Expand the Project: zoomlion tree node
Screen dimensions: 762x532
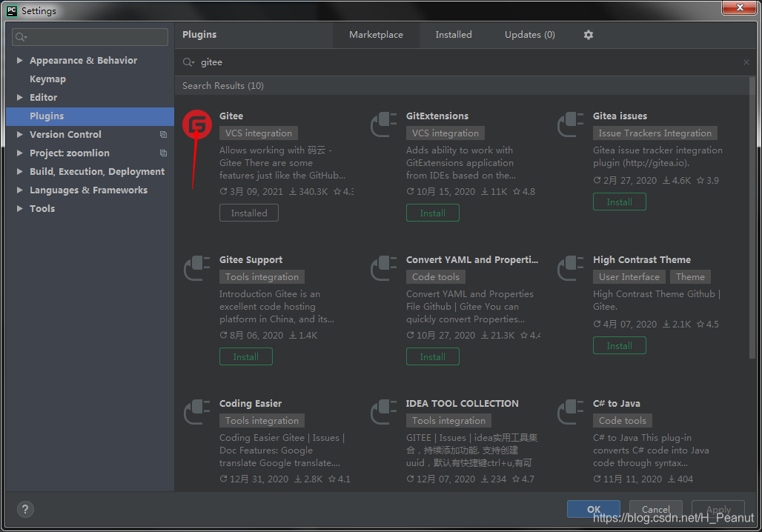pyautogui.click(x=19, y=153)
